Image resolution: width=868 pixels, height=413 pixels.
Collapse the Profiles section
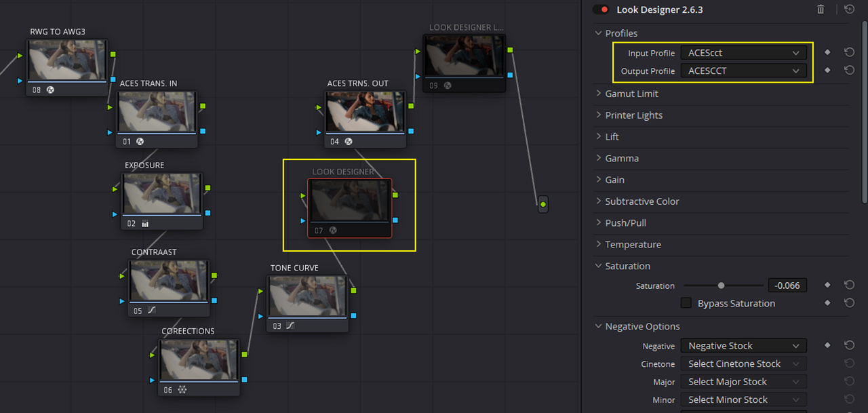599,33
